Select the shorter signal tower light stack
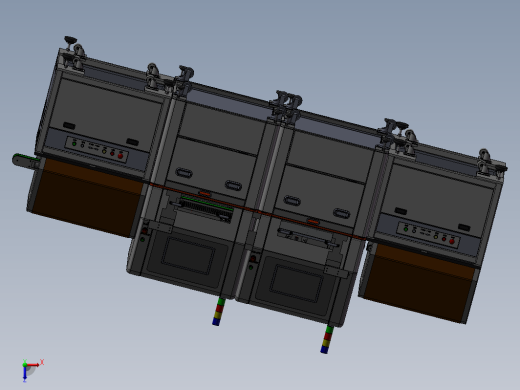 click(x=218, y=312)
